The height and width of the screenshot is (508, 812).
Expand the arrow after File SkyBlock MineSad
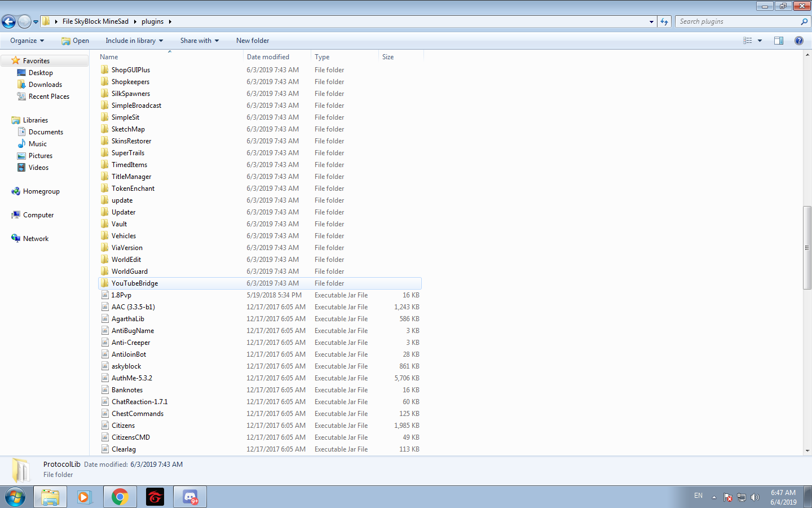point(135,21)
